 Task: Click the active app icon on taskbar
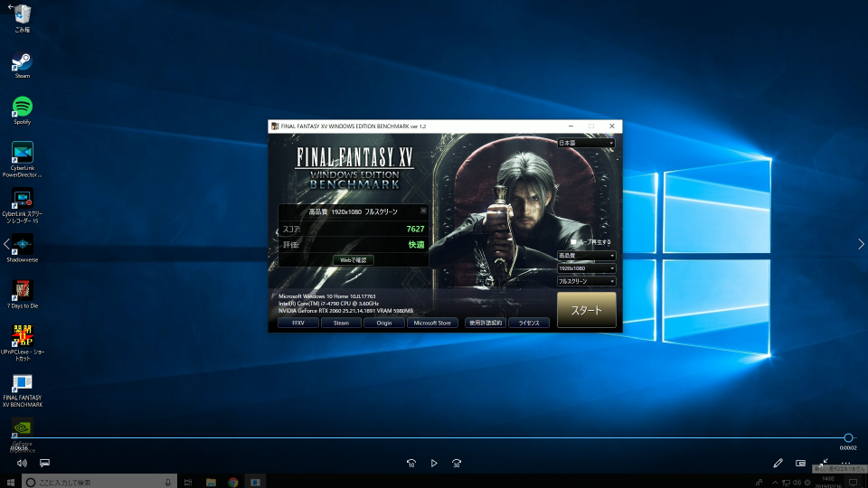pos(255,483)
